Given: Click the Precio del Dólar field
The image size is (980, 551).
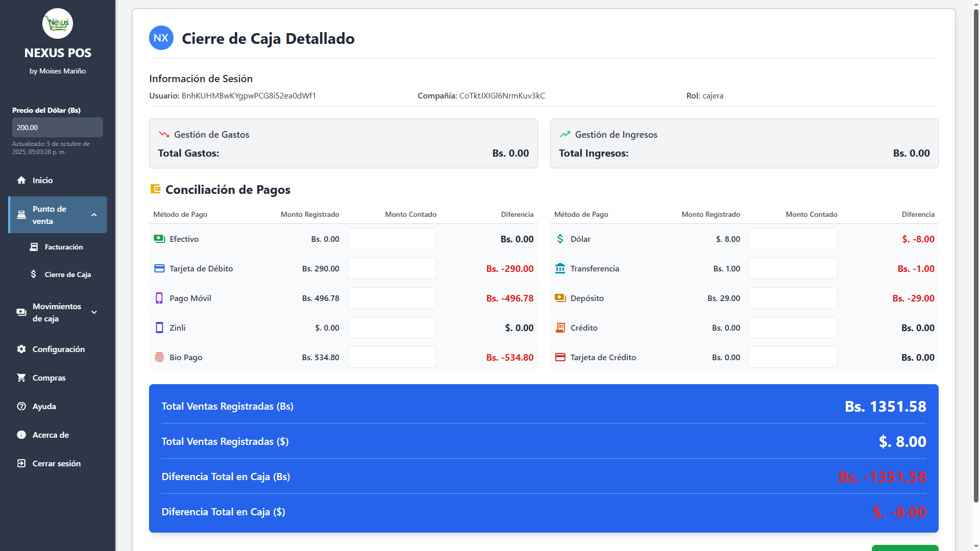Looking at the screenshot, I should coord(57,128).
